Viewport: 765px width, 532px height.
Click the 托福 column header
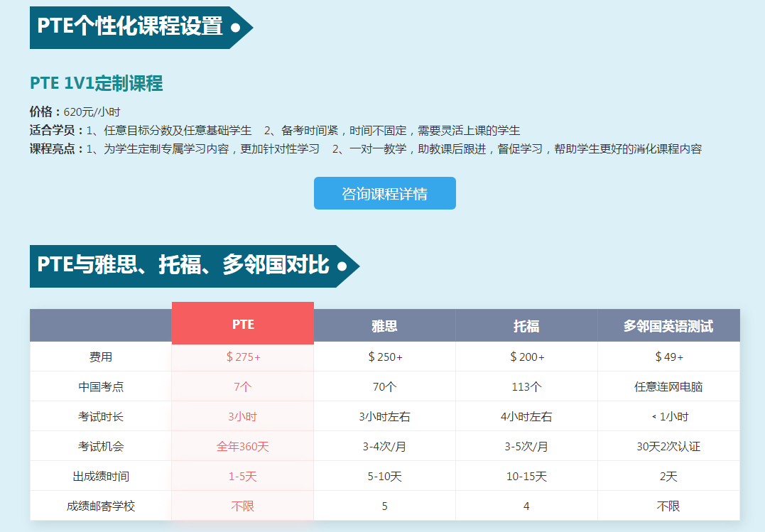coord(526,325)
